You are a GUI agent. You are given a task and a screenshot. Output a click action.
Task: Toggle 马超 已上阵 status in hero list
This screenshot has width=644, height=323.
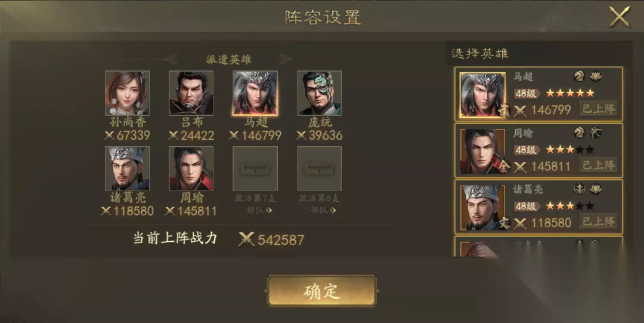pyautogui.click(x=599, y=109)
